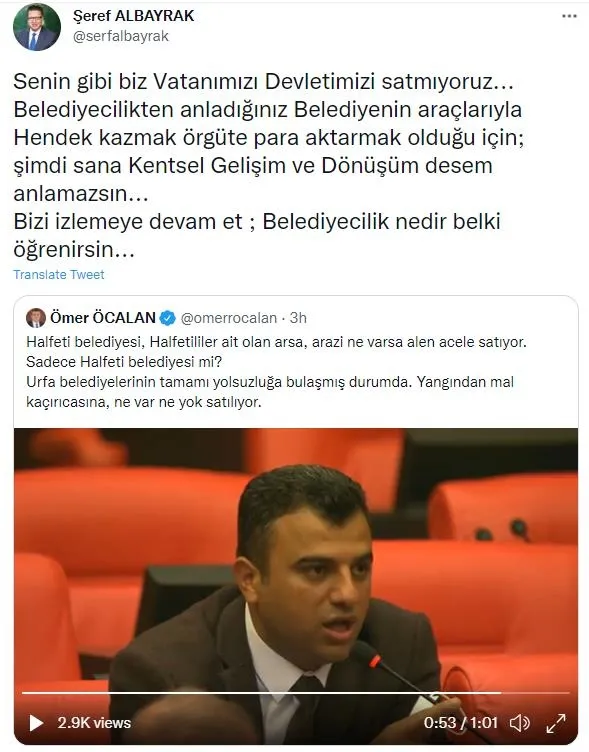Click Şeref Albayrak's profile avatar
The height and width of the screenshot is (752, 589).
37,27
